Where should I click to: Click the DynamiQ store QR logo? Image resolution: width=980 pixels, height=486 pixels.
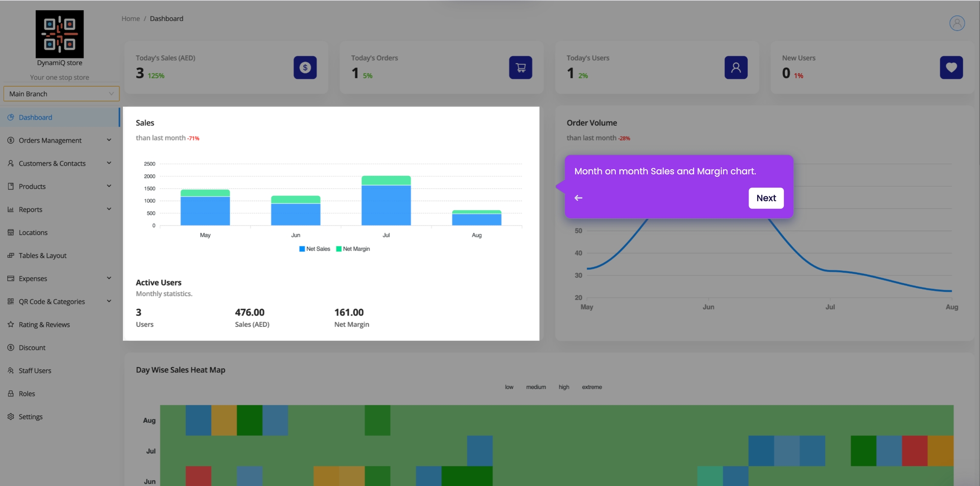pos(60,34)
